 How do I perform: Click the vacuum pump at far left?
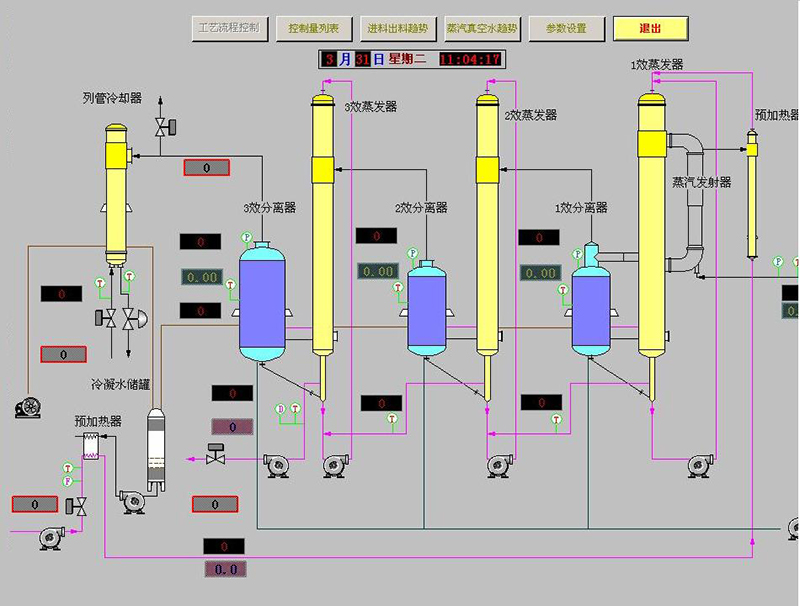tap(27, 407)
